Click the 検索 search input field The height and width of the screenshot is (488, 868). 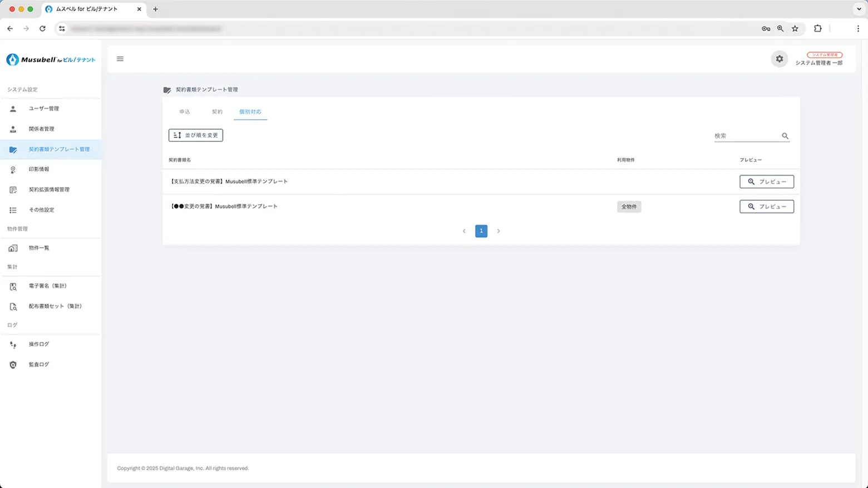pos(746,136)
